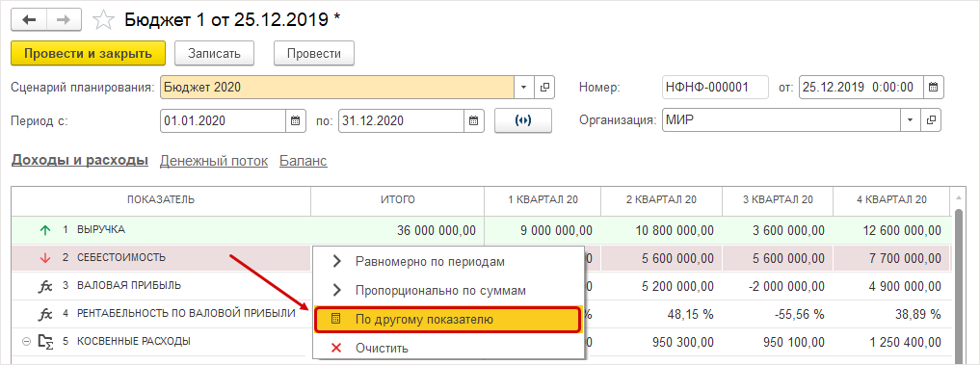Screen dimensions: 980x365
Task: Add document to favorites with star icon
Action: [103, 20]
